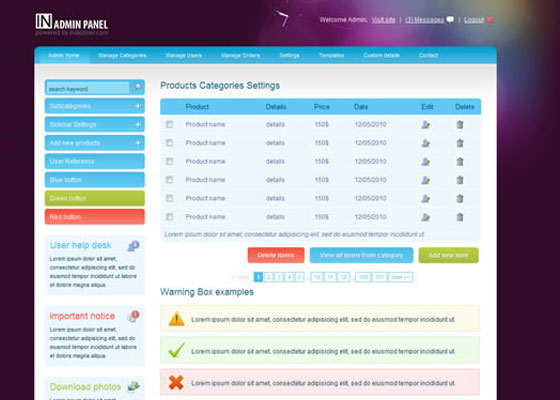Click edit icon in fourth product row
The height and width of the screenshot is (400, 560).
click(425, 180)
